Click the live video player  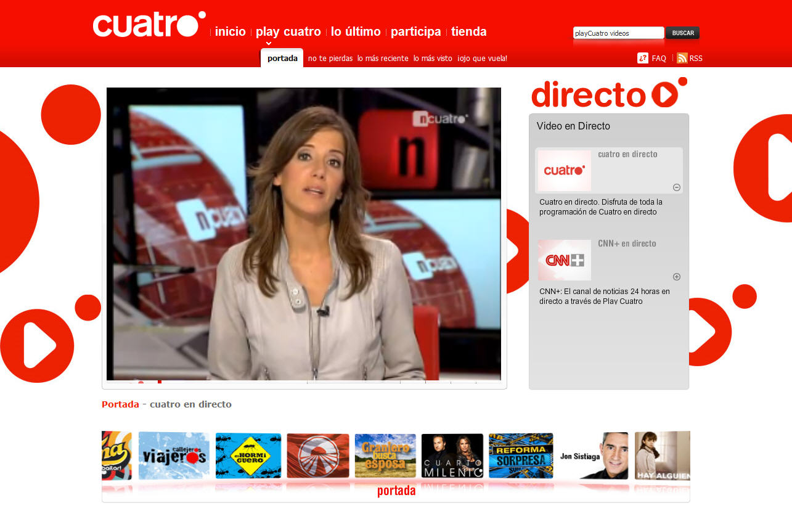[x=304, y=234]
